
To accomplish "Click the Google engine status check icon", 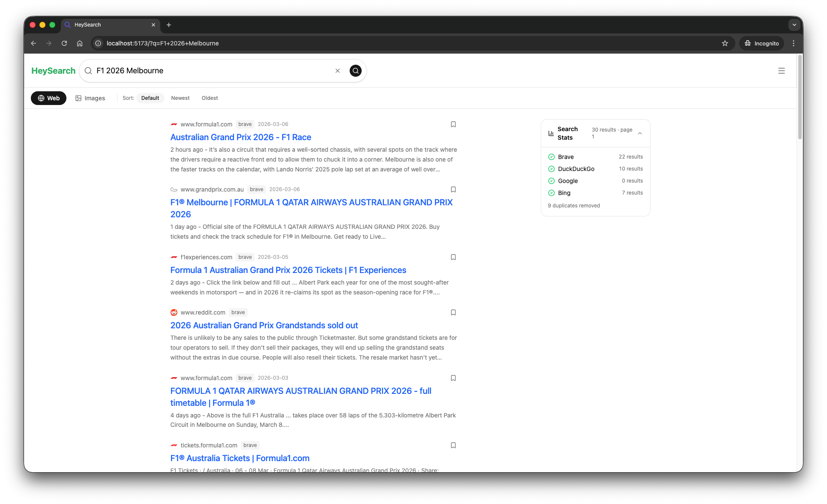I will coord(551,181).
